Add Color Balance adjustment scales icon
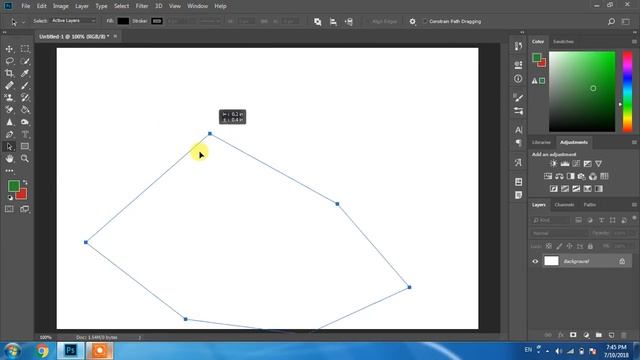This screenshot has height=360, width=640. click(x=559, y=176)
